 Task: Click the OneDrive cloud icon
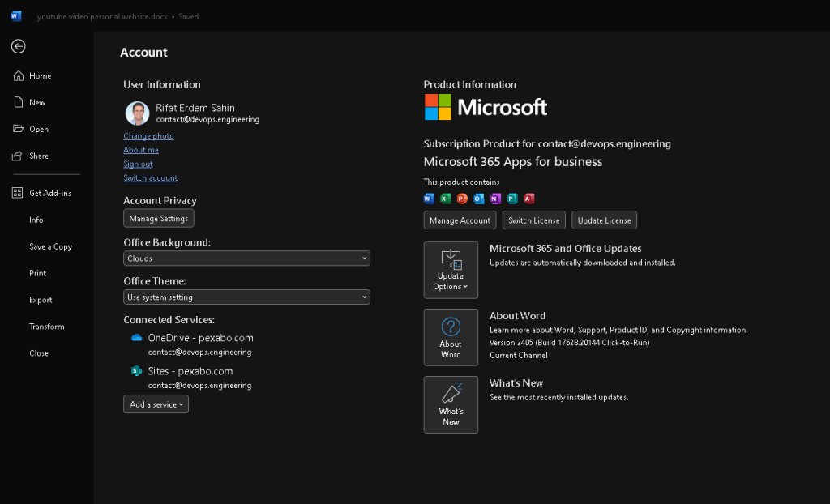(x=136, y=338)
